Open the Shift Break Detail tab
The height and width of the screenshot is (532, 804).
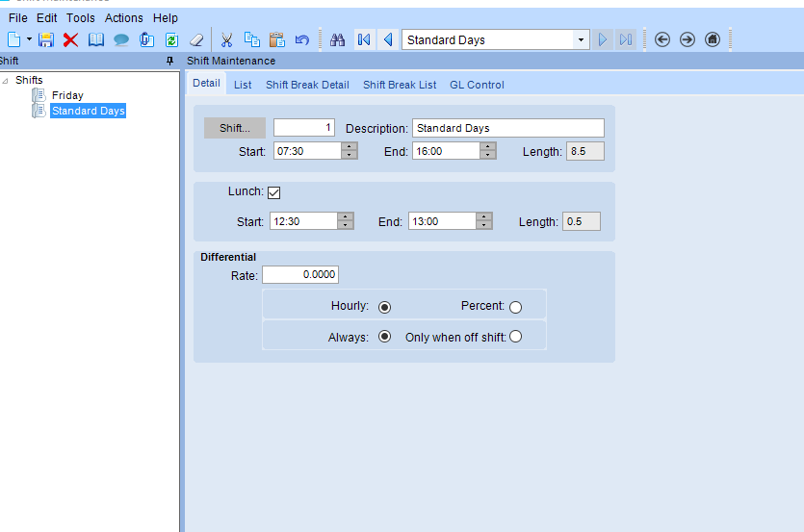click(x=307, y=85)
